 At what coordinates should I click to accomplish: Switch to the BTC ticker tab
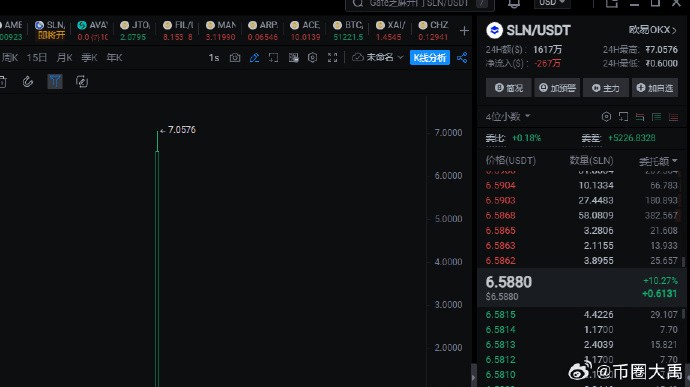(348, 30)
